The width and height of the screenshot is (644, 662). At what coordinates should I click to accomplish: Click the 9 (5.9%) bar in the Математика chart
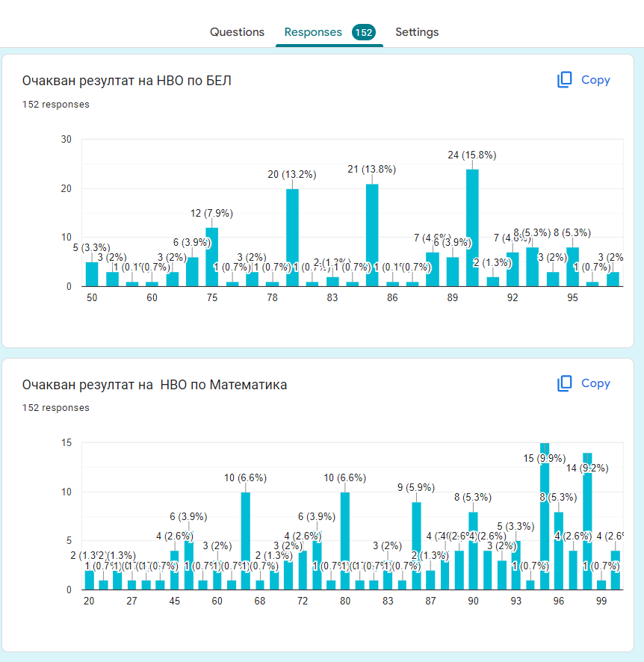tap(416, 545)
